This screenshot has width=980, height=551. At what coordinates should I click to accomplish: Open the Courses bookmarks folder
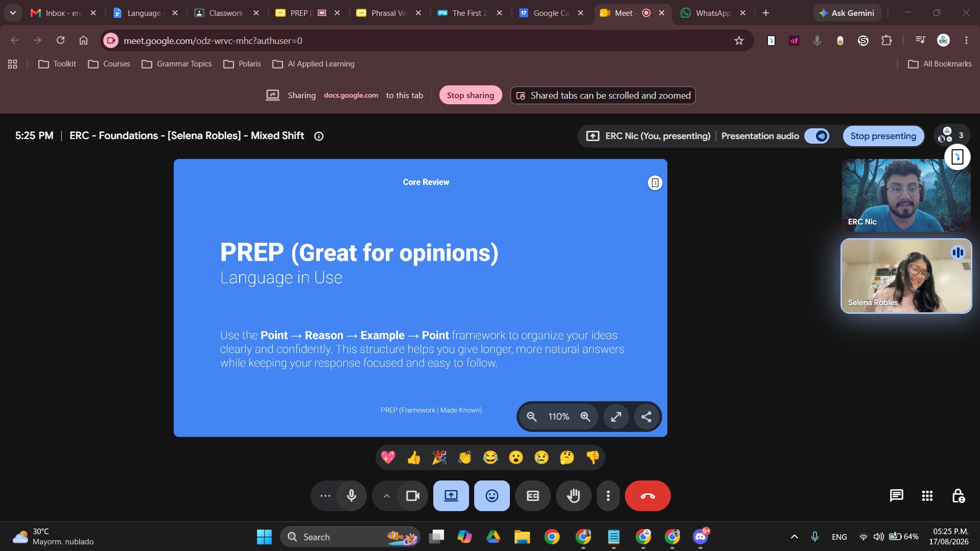point(109,64)
